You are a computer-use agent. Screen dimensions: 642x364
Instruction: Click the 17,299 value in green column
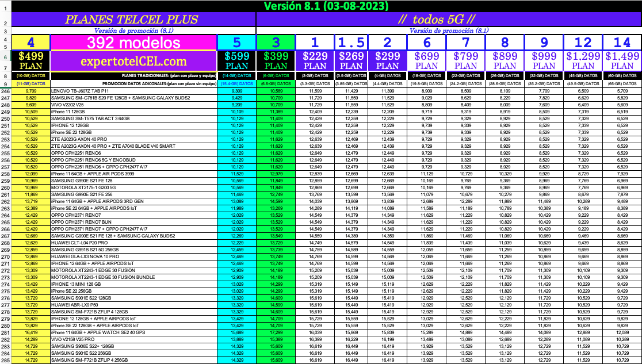[x=276, y=332]
